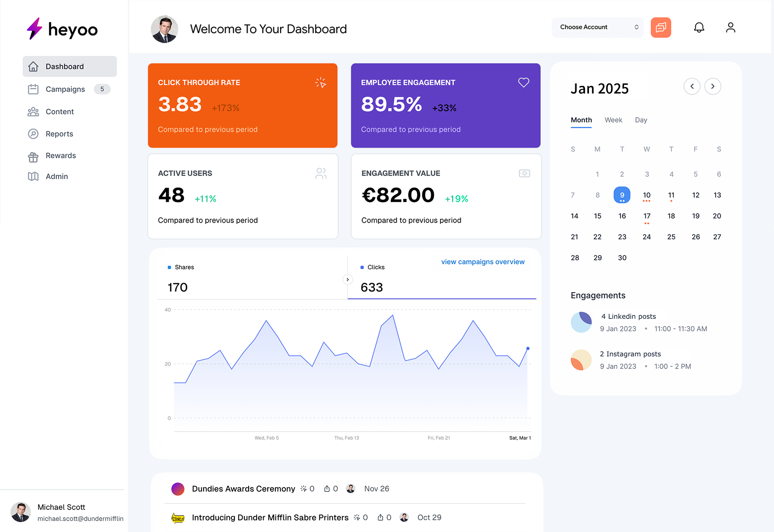
Task: Open Dundies Awards Ceremony campaign
Action: click(x=243, y=489)
